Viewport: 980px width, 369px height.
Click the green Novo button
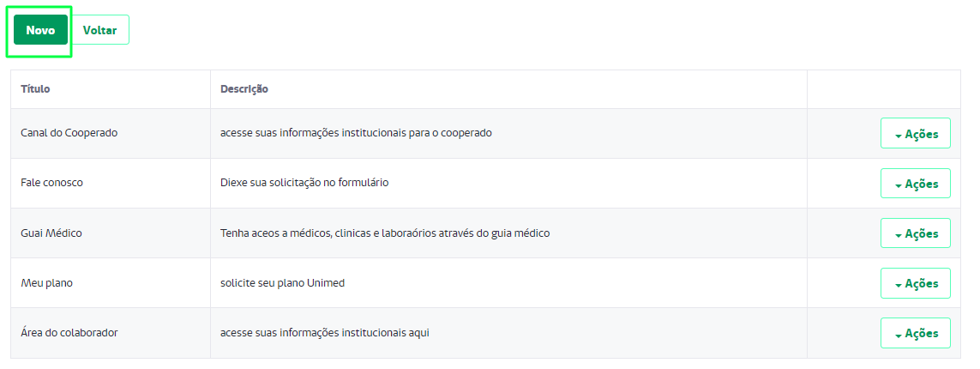[x=40, y=30]
